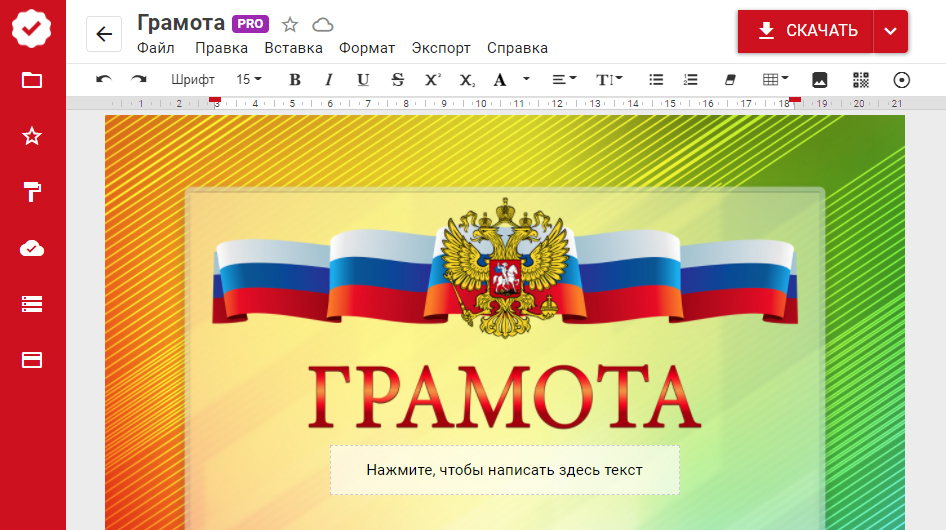Insert a QR code
This screenshot has width=946, height=530.
point(861,80)
